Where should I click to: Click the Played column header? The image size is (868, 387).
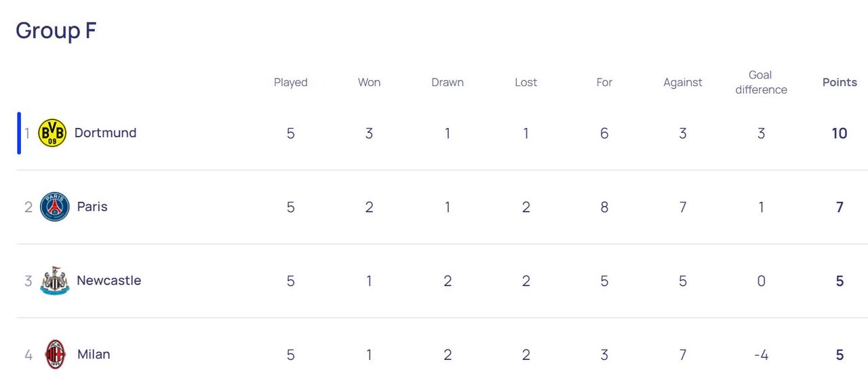coord(290,83)
